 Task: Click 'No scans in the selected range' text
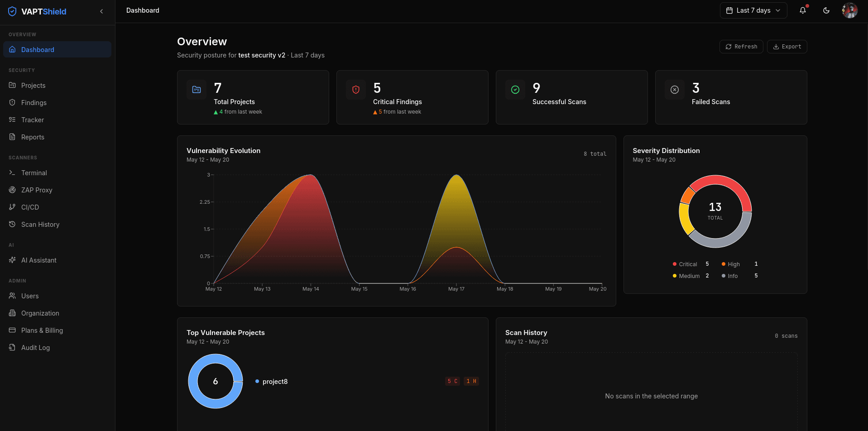(651, 396)
